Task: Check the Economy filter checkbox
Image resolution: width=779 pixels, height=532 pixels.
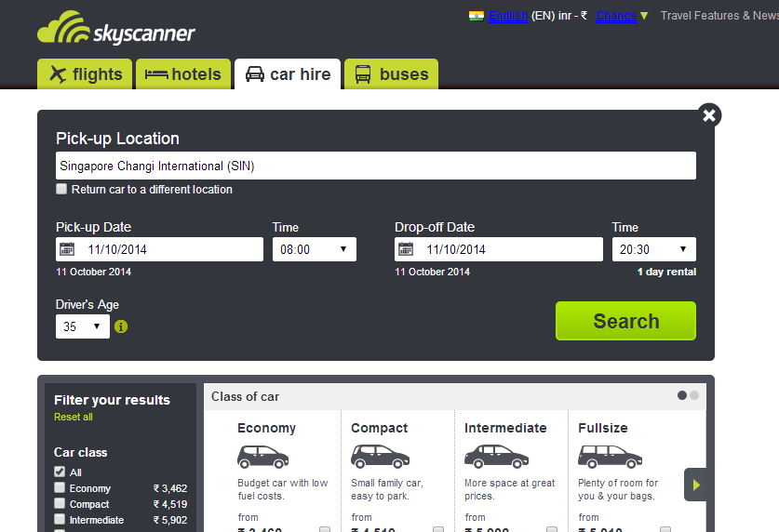Action: [60, 487]
